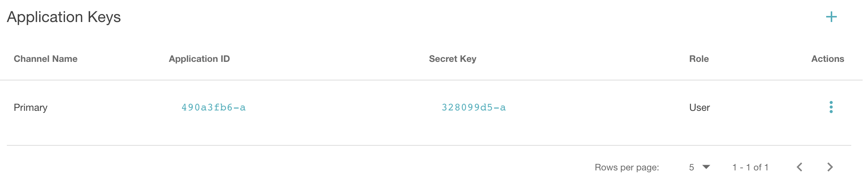Go to the previous page chevron
Image resolution: width=868 pixels, height=189 pixels.
coord(800,167)
